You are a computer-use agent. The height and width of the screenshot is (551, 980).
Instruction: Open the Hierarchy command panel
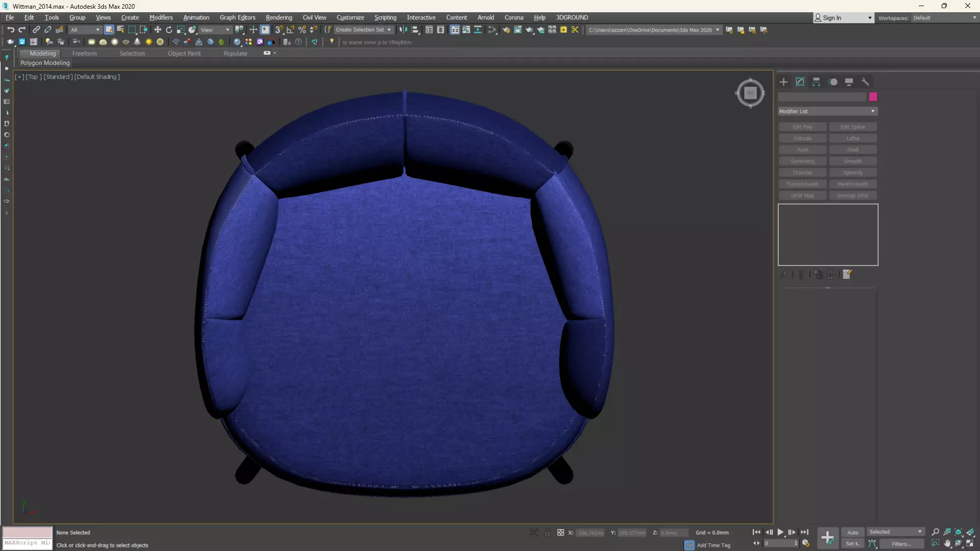[816, 82]
